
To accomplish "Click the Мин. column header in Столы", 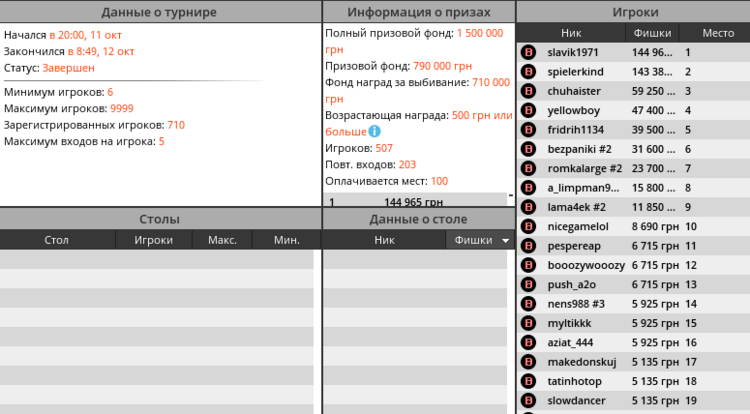I will point(287,240).
